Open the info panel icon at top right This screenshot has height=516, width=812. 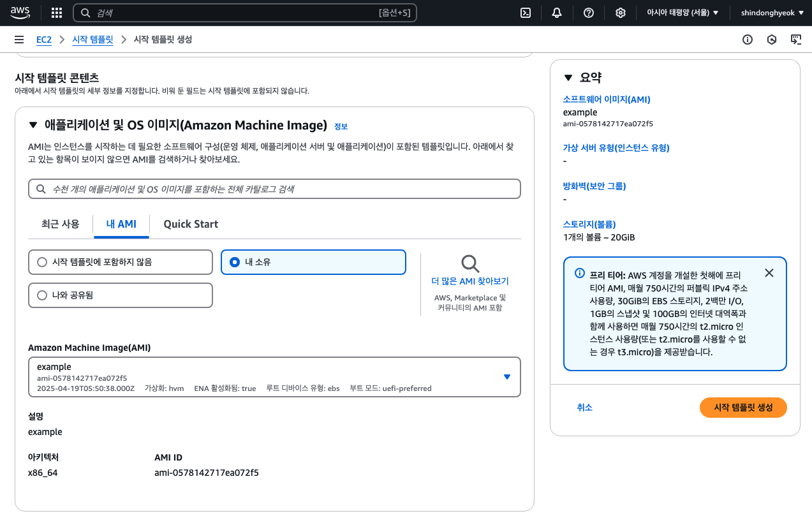(748, 40)
